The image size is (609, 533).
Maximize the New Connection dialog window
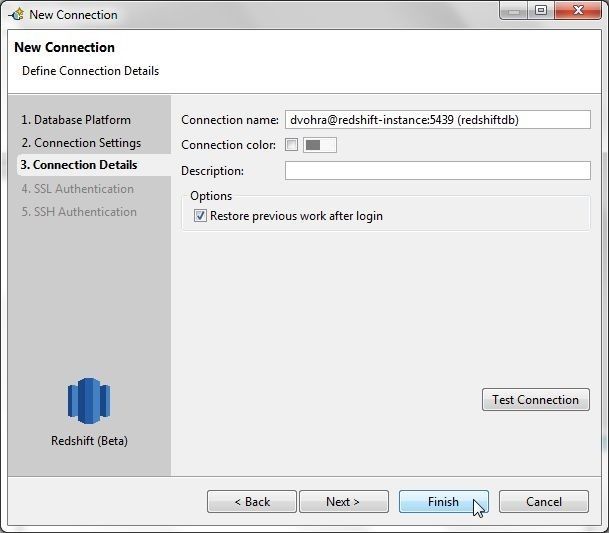(541, 10)
